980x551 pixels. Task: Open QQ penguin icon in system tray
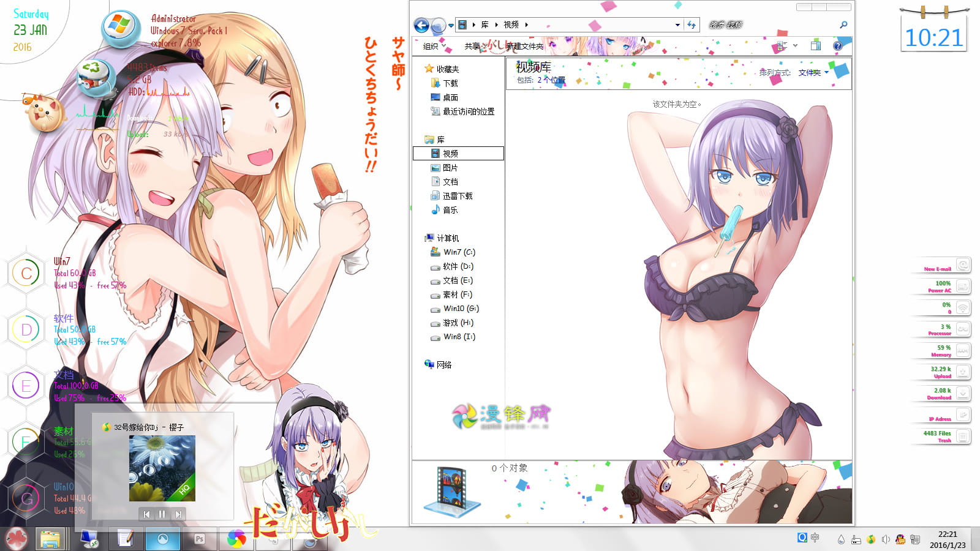[x=900, y=538]
